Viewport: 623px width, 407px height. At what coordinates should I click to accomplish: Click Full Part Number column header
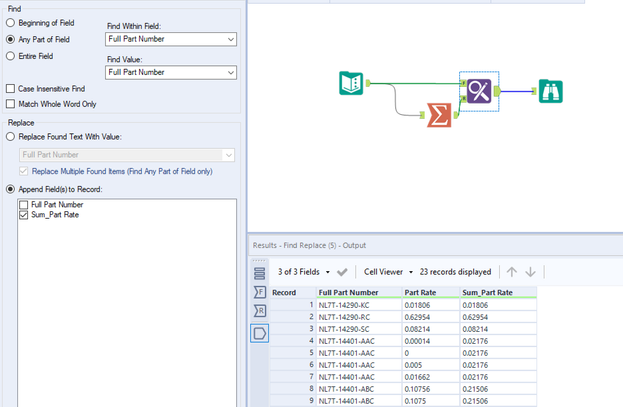click(x=359, y=293)
